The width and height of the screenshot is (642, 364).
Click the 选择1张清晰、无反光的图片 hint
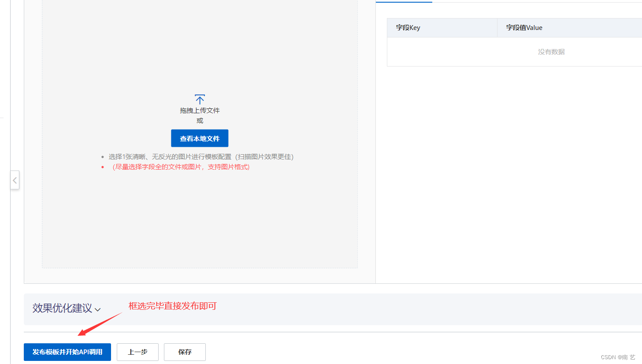coord(201,157)
